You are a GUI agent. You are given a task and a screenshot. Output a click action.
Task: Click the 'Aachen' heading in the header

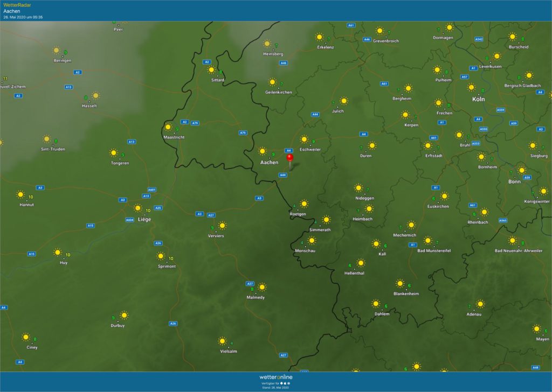pos(12,11)
